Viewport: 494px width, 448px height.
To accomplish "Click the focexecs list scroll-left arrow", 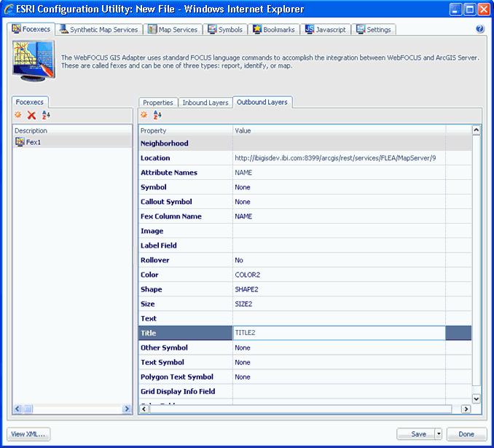I will click(x=17, y=409).
